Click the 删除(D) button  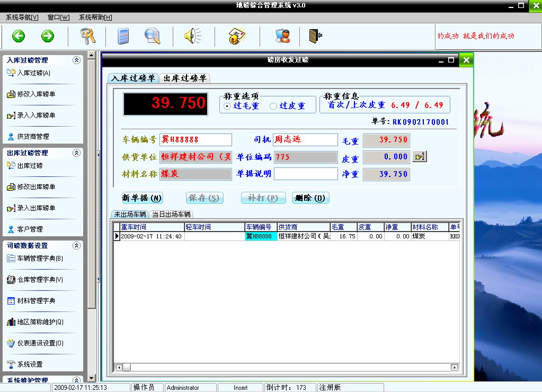coord(310,198)
